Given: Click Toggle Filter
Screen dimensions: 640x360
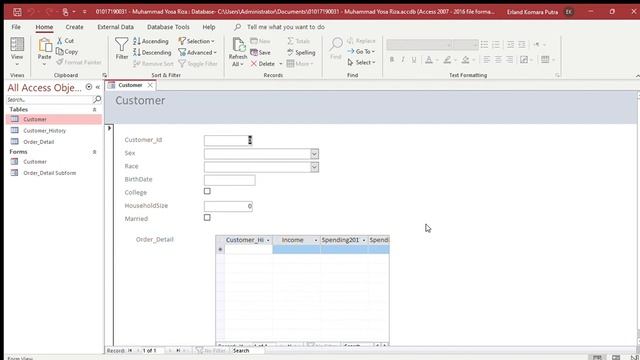Looking at the screenshot, I should 198,64.
